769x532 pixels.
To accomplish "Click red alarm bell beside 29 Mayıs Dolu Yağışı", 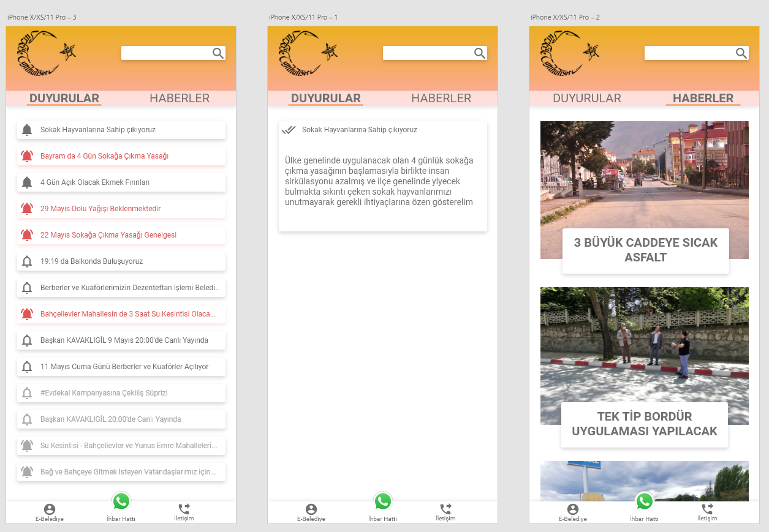I will click(x=27, y=209).
